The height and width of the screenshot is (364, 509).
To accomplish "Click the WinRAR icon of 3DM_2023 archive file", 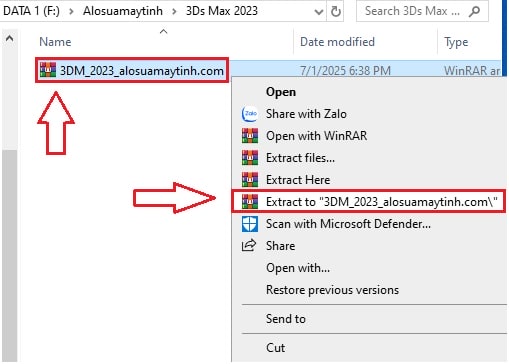I will [48, 70].
